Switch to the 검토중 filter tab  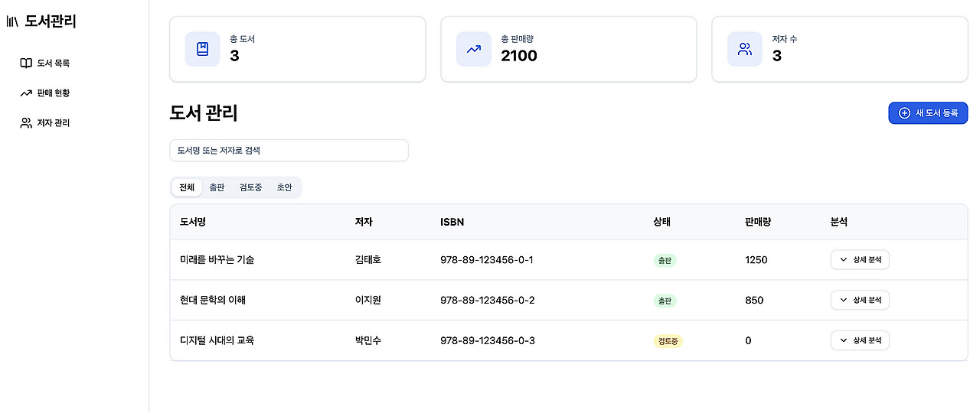tap(250, 187)
